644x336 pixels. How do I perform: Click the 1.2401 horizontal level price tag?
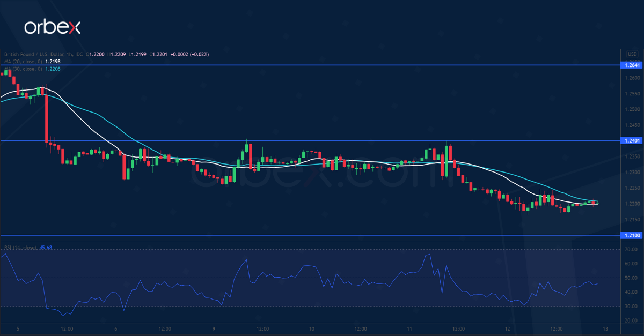(x=632, y=141)
